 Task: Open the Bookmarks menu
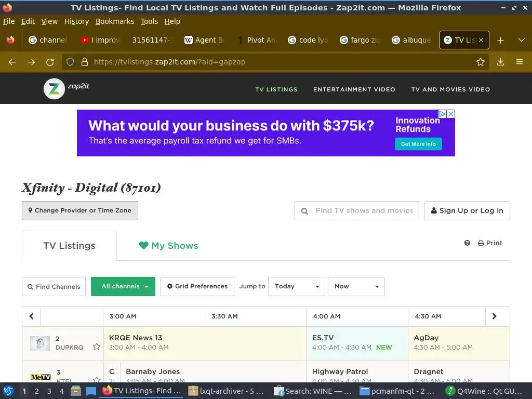coord(115,21)
